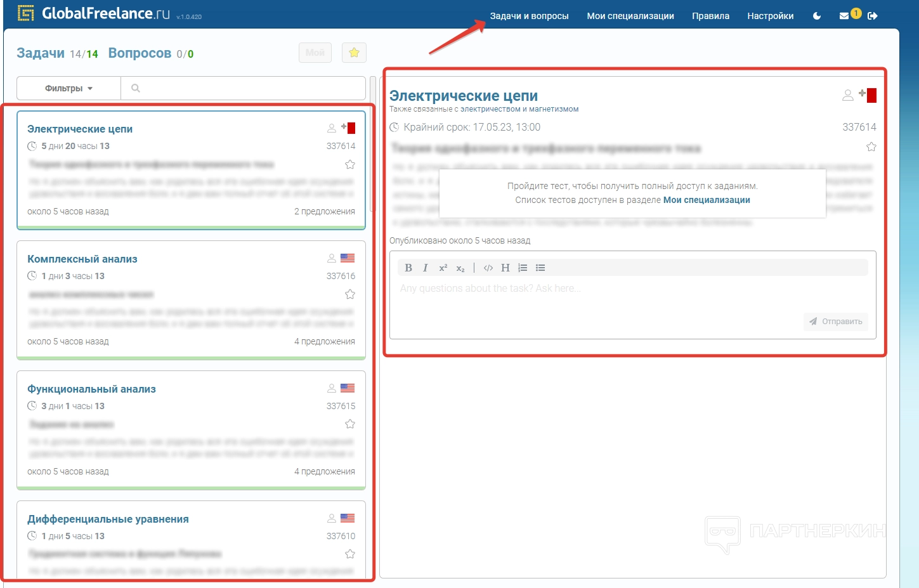Screen dimensions: 919x588
Task: Click the "Отправить" send button
Action: [836, 322]
